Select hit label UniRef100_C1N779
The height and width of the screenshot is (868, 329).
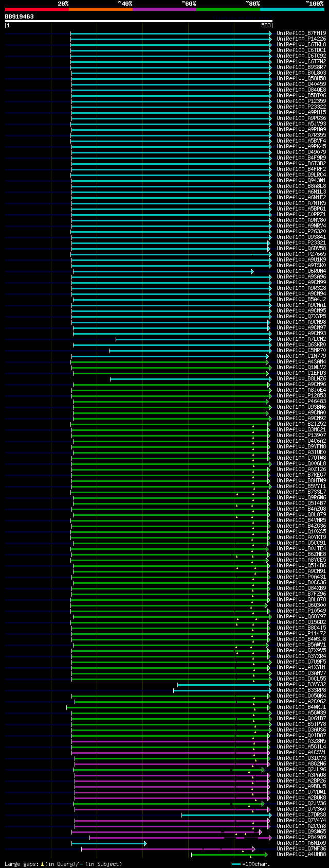point(301,356)
